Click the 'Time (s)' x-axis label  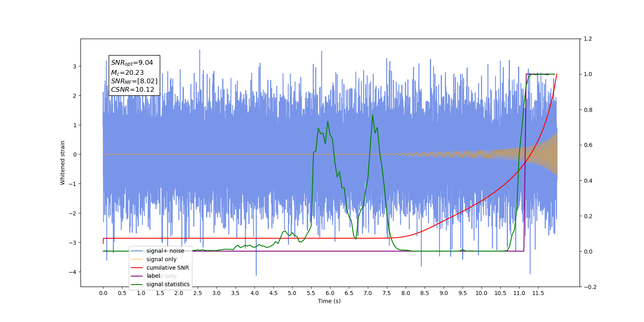tap(329, 301)
